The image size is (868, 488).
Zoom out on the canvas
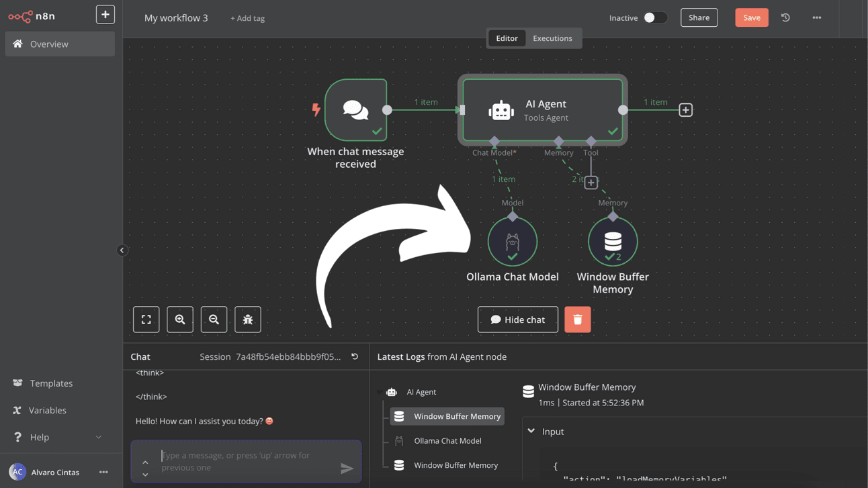tap(214, 320)
